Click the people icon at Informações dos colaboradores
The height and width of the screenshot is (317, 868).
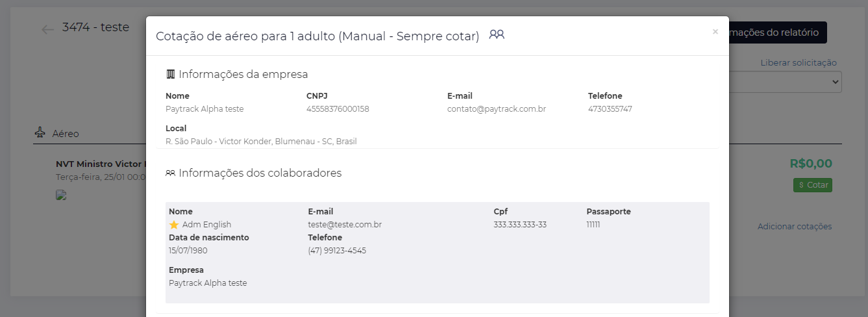(170, 173)
